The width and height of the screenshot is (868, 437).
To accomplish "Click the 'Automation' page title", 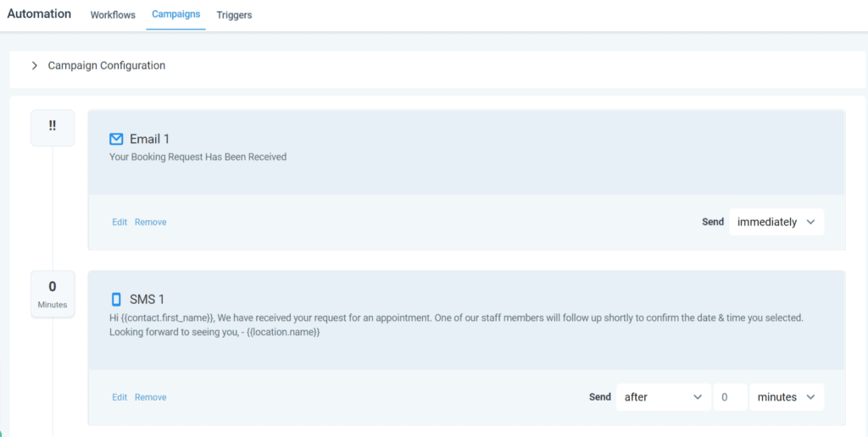I will pos(39,14).
